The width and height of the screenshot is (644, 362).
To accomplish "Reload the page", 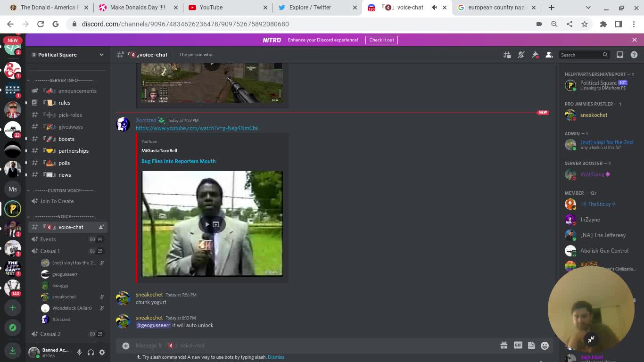I will pyautogui.click(x=41, y=24).
